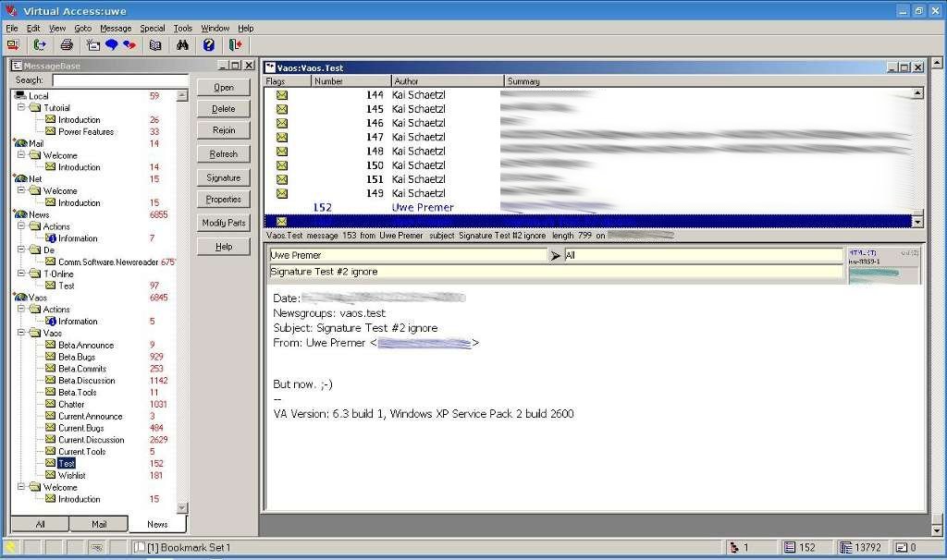Switch to the Mail tab in MessageBase
Image resolution: width=947 pixels, height=560 pixels.
point(99,524)
